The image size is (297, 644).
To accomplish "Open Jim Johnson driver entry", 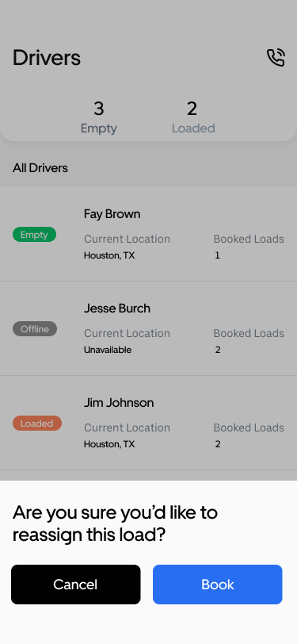I will (149, 423).
